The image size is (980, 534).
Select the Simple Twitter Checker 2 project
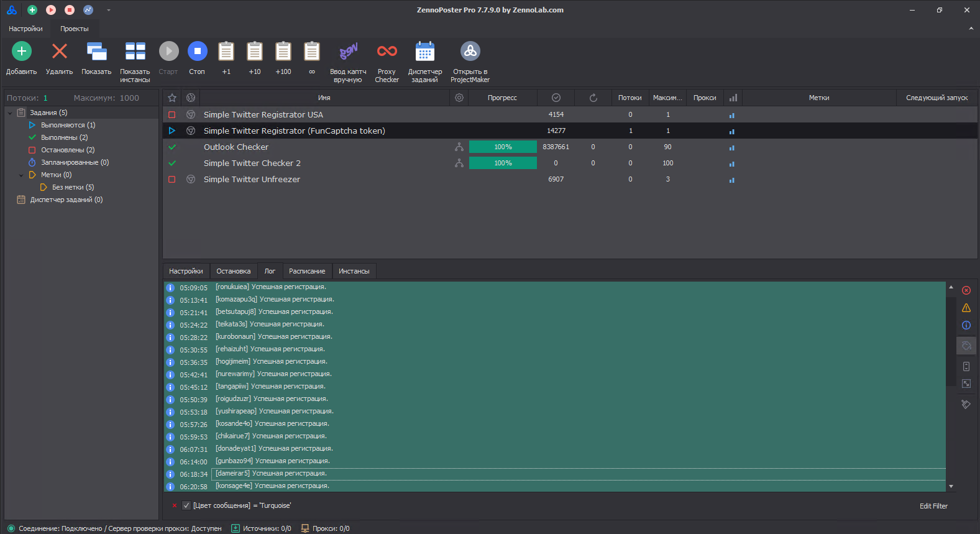coord(570,163)
